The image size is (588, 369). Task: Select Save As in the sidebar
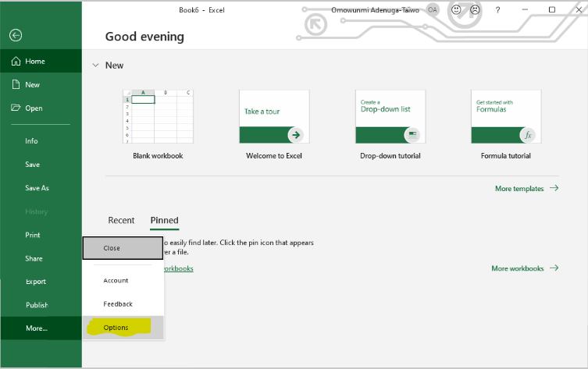tap(37, 188)
